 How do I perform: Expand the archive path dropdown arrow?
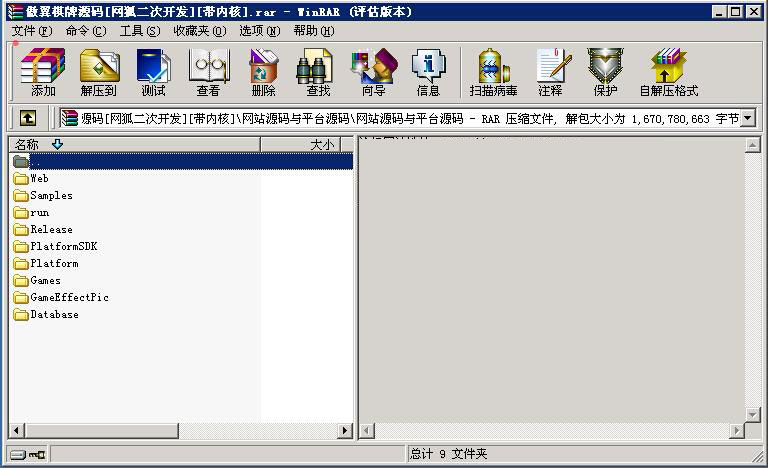click(747, 118)
